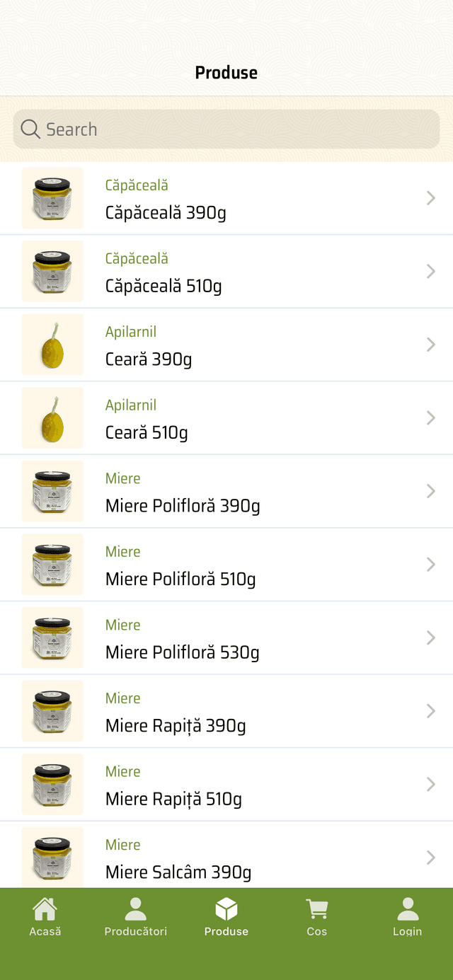Tap the Ceară 390g candle thumbnail
453x980 pixels.
click(52, 345)
